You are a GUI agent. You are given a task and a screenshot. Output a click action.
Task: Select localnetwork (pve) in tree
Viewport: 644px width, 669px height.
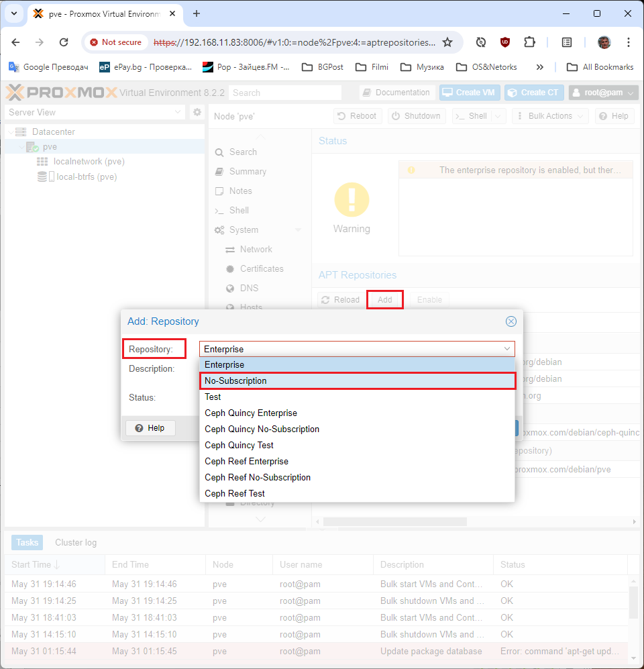[89, 162]
